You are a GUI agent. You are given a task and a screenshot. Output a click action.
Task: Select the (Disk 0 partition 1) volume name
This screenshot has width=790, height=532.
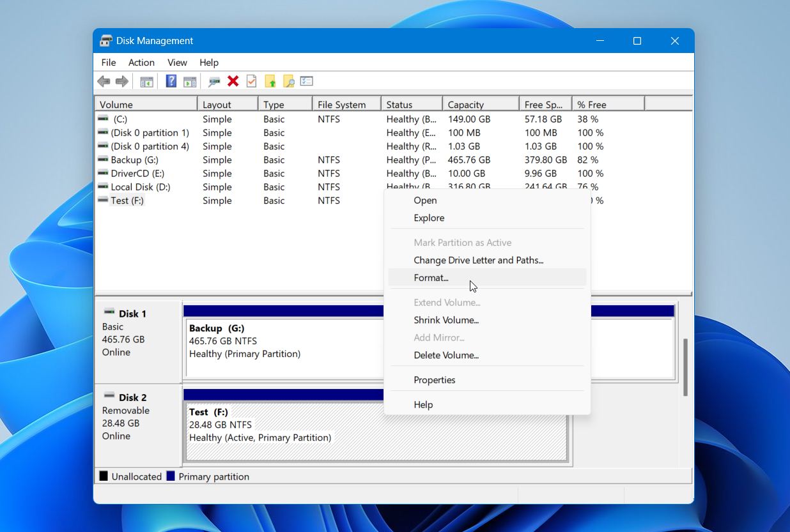click(x=150, y=133)
